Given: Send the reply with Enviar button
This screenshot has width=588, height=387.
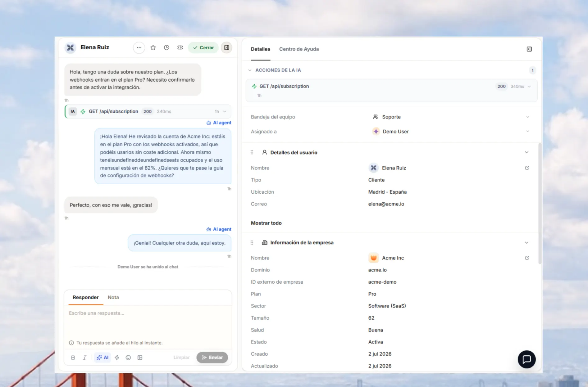Looking at the screenshot, I should [212, 358].
